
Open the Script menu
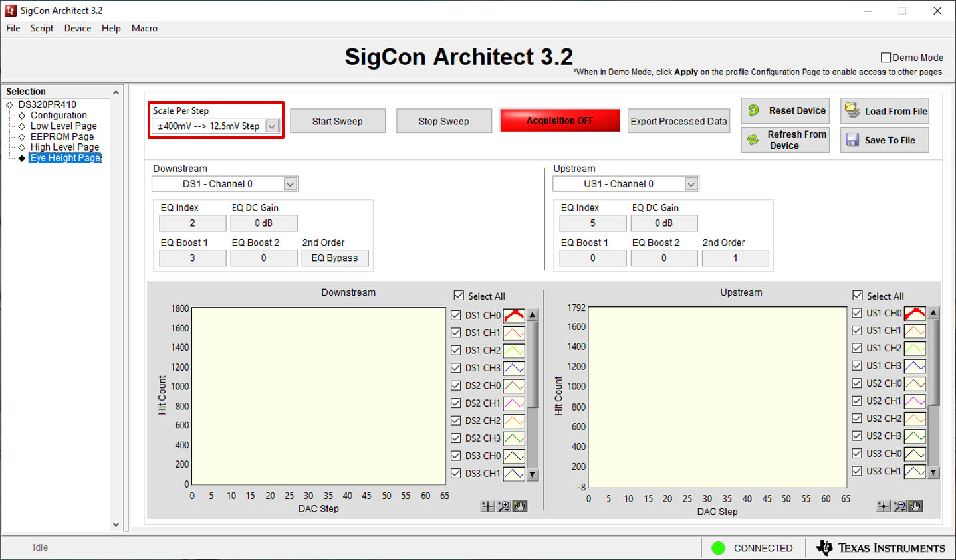click(x=42, y=28)
